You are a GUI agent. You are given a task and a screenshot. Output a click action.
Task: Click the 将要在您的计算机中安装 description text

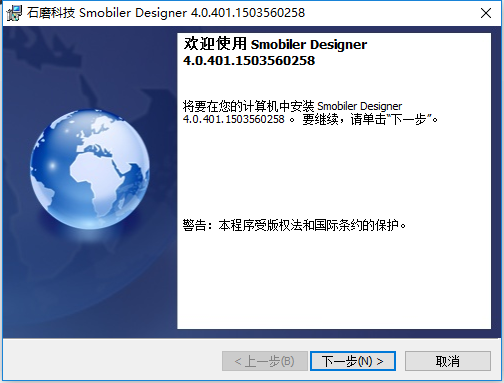tap(310, 113)
